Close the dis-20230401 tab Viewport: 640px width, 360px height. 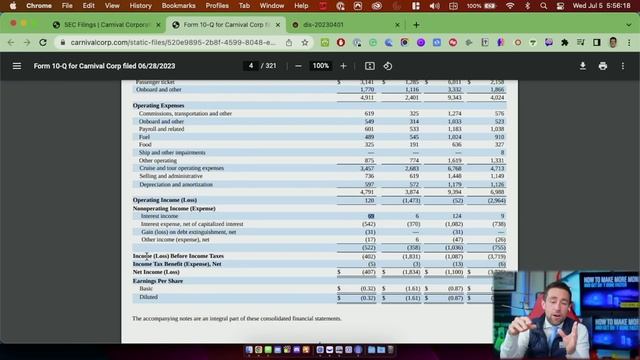(398, 25)
